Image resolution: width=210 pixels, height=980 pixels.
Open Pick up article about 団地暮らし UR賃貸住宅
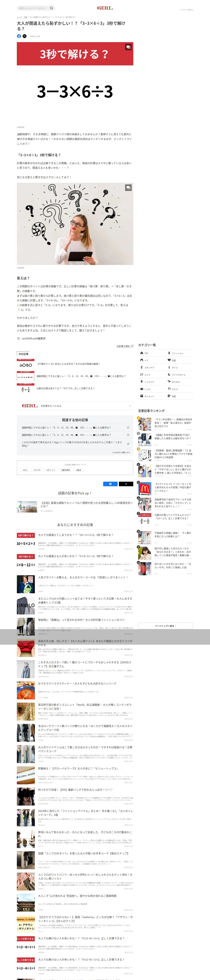point(75,506)
